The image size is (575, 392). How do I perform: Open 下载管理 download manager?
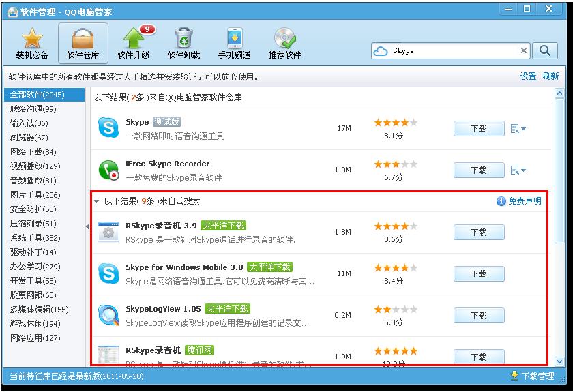(x=538, y=376)
